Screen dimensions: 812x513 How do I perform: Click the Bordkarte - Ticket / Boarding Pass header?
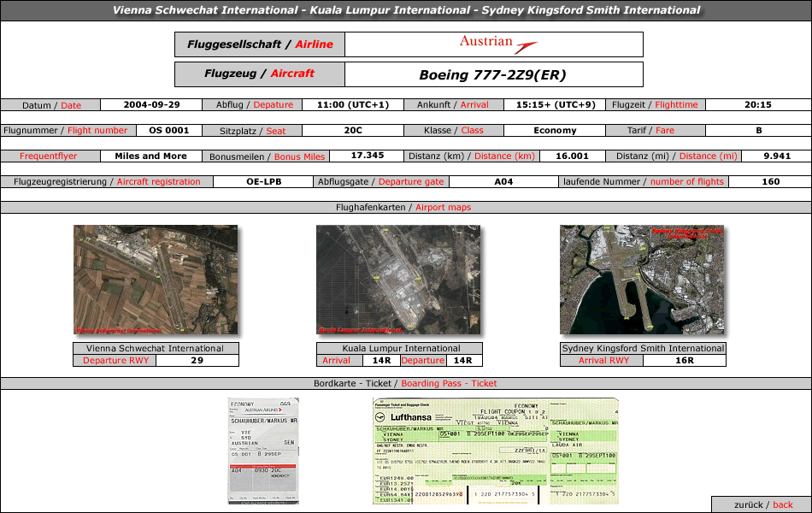coord(405,383)
